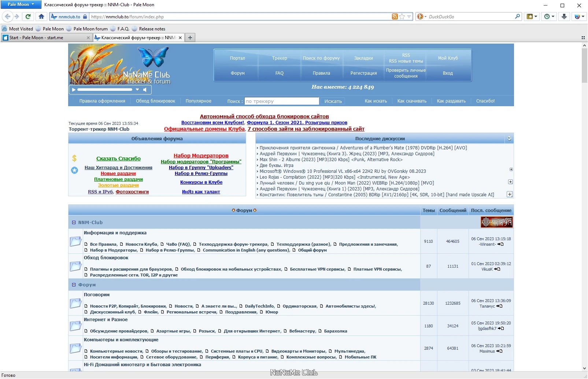The width and height of the screenshot is (588, 379).
Task: Go to last post by -Winsent-
Action: point(500,244)
